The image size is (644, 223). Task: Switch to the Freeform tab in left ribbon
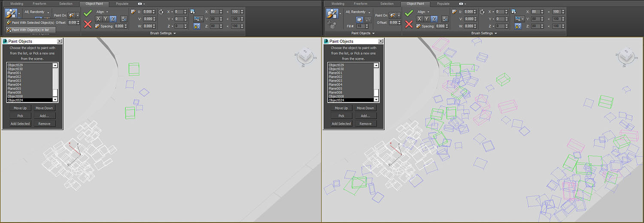[x=39, y=3]
